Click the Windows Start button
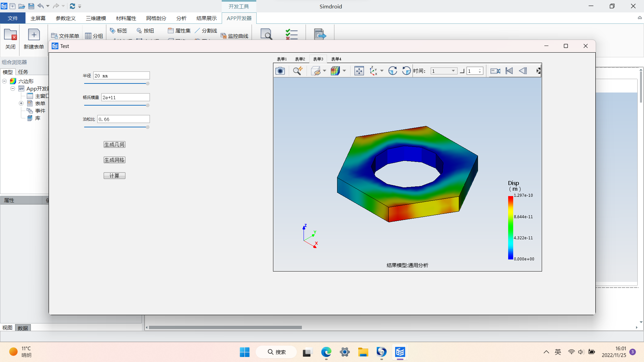 click(245, 352)
